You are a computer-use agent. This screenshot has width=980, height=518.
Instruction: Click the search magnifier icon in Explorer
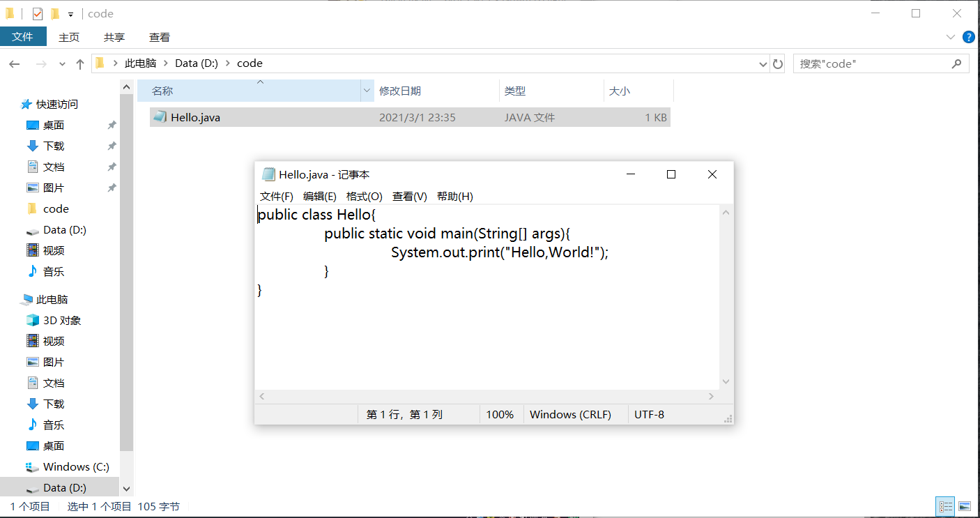click(956, 63)
